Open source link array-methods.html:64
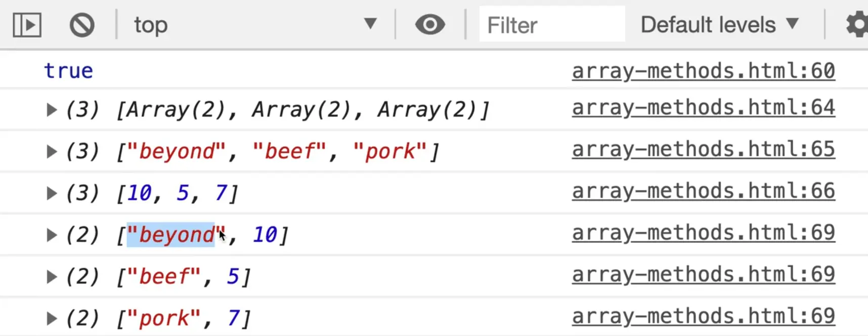This screenshot has width=868, height=336. 703,108
